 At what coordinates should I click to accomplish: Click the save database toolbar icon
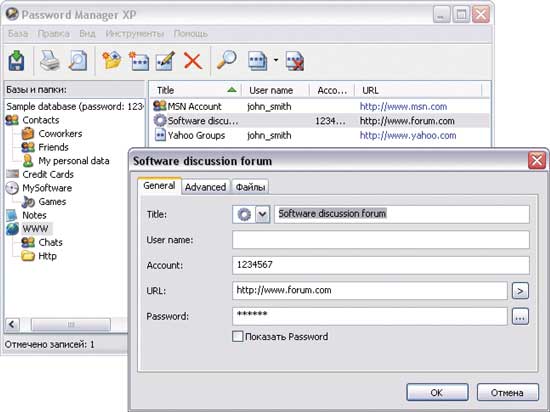point(16,61)
